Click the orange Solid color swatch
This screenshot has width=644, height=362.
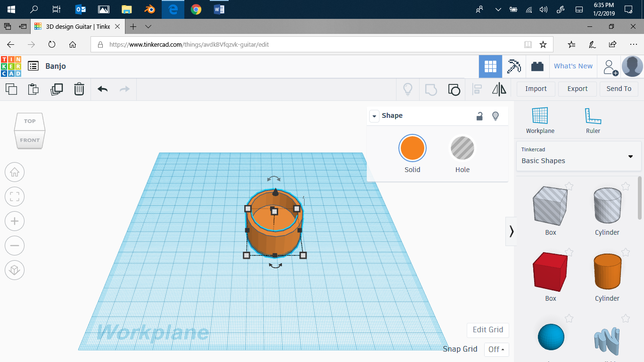click(x=412, y=148)
